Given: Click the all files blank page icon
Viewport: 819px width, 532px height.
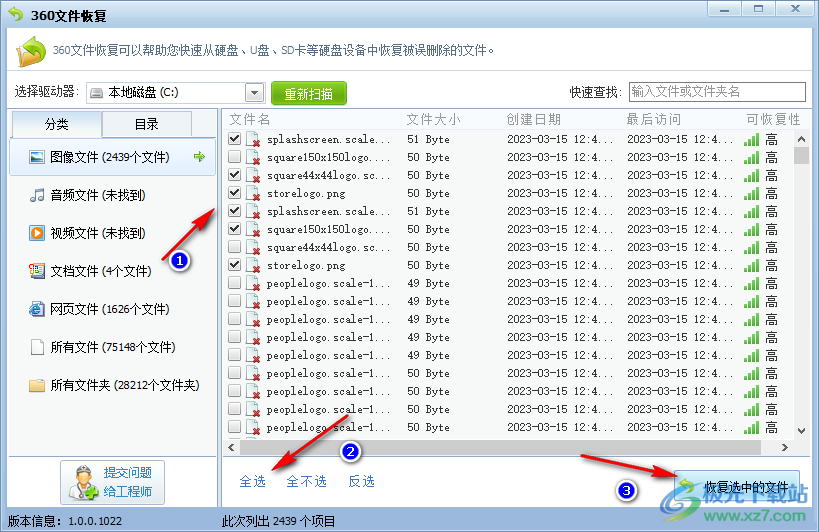Looking at the screenshot, I should pyautogui.click(x=37, y=347).
